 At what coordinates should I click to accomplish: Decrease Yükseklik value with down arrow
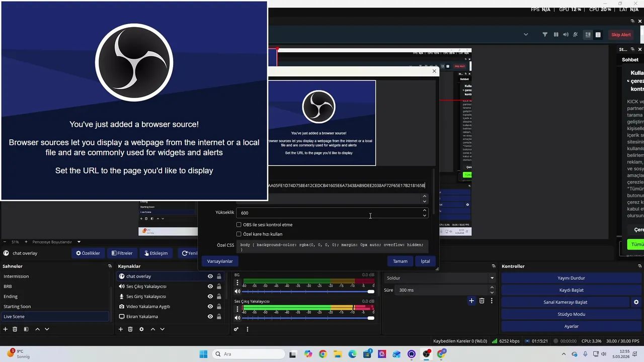(x=425, y=215)
